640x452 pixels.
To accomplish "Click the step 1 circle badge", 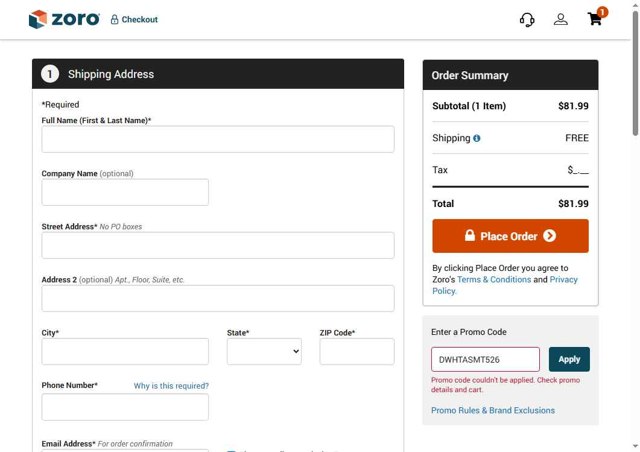I will (x=50, y=74).
